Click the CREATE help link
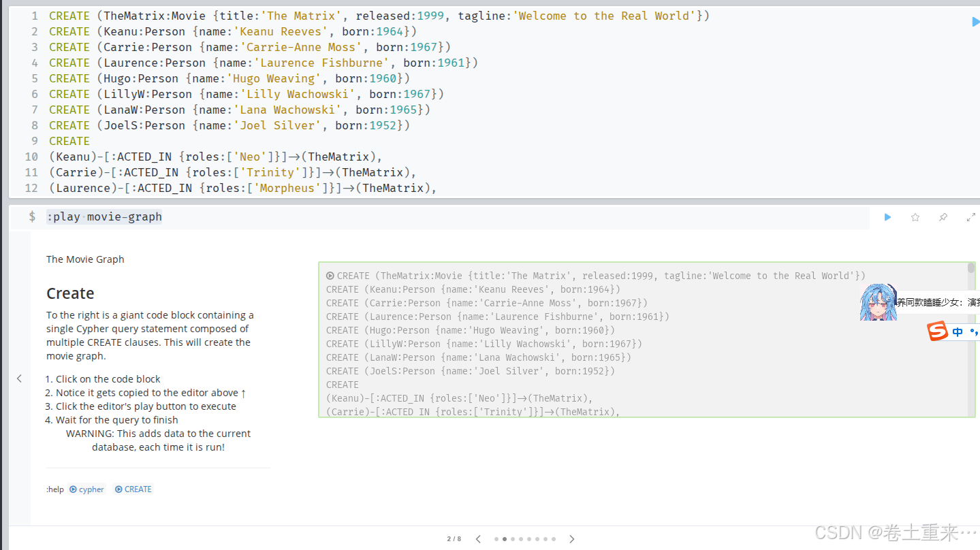The image size is (980, 550). pyautogui.click(x=133, y=489)
